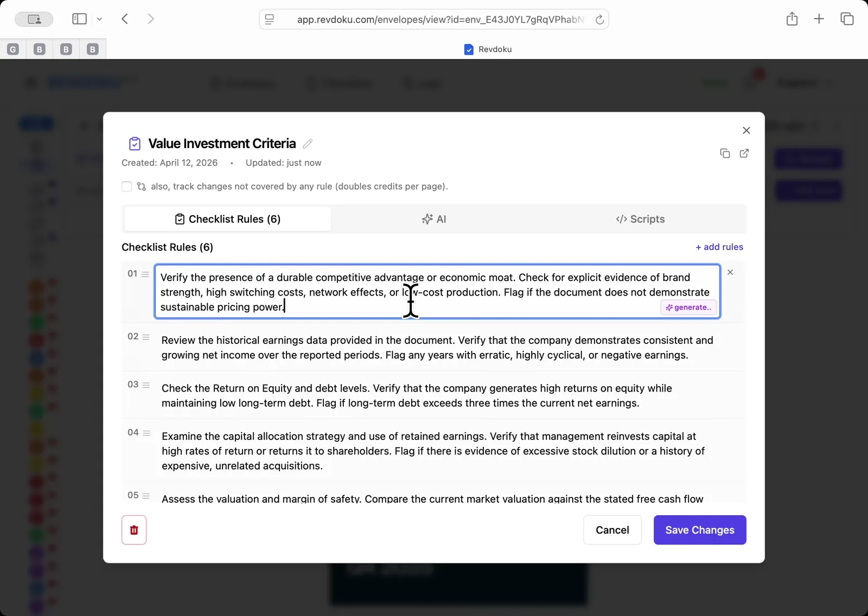The image size is (868, 616).
Task: Click the red trash icon to delete checklist
Action: [x=134, y=530]
